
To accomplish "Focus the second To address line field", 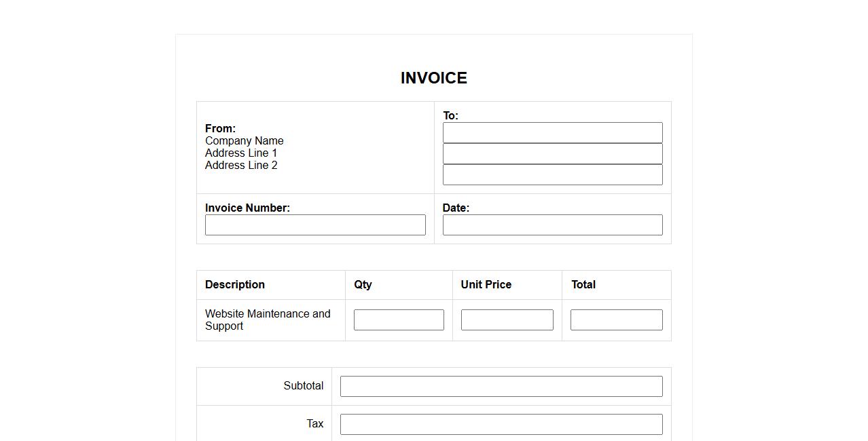I will [x=552, y=153].
